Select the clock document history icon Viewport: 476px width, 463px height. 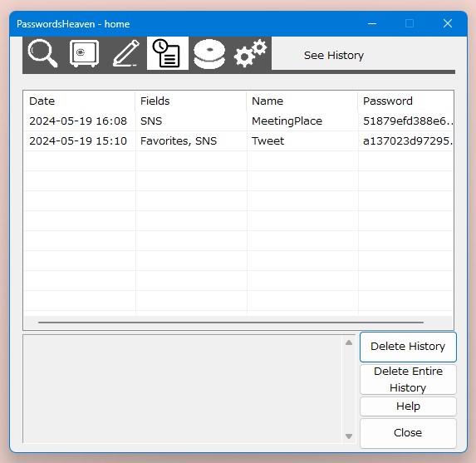tap(167, 53)
